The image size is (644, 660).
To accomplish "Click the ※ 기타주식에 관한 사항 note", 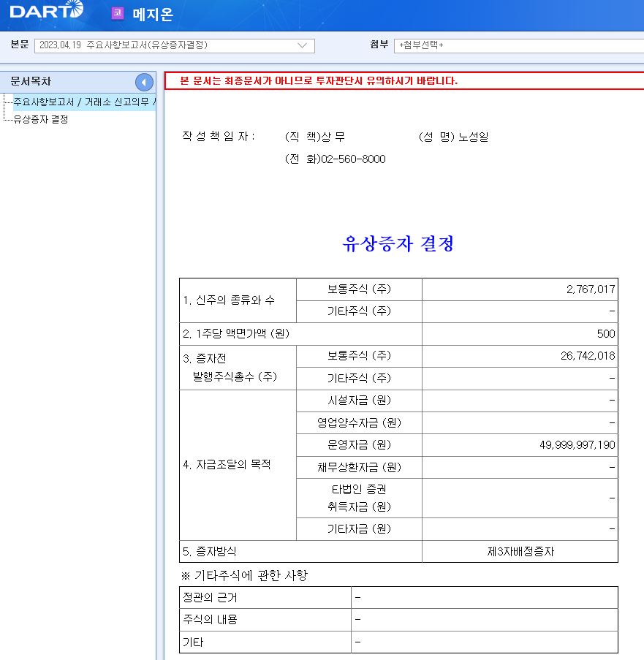I will (244, 575).
